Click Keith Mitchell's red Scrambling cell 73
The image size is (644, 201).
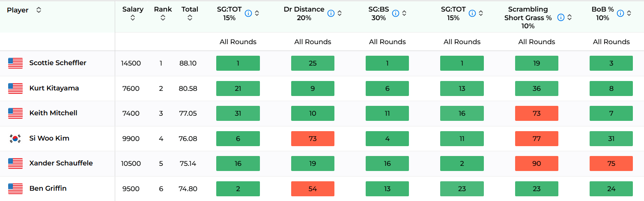click(537, 114)
